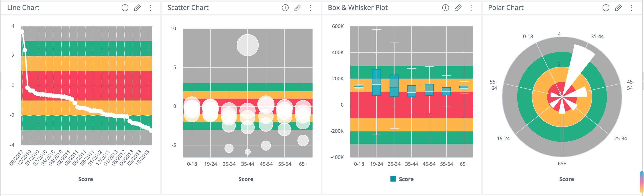Click the Score legend label under Polar Chart

[566, 179]
